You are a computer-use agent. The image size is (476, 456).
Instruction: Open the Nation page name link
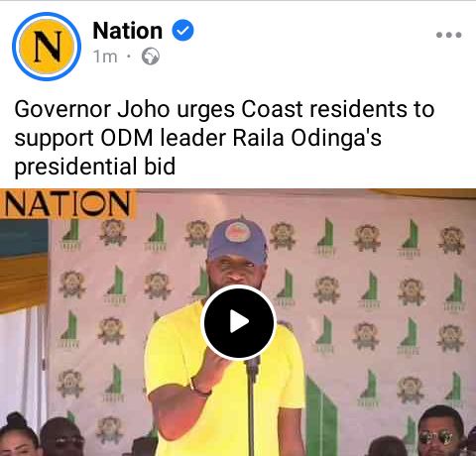point(128,31)
